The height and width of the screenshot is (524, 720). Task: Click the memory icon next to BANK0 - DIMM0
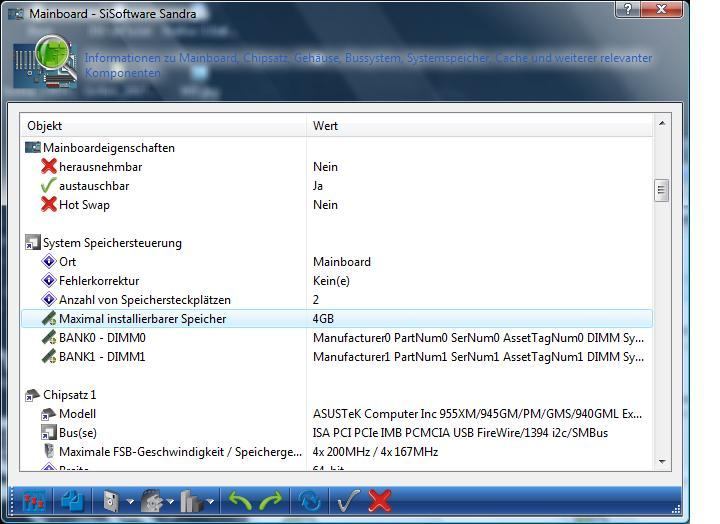(49, 338)
